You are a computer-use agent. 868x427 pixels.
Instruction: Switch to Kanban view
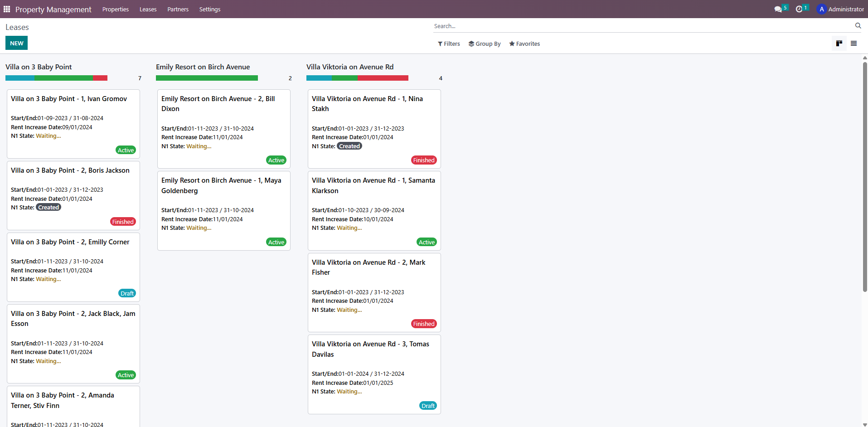[839, 44]
